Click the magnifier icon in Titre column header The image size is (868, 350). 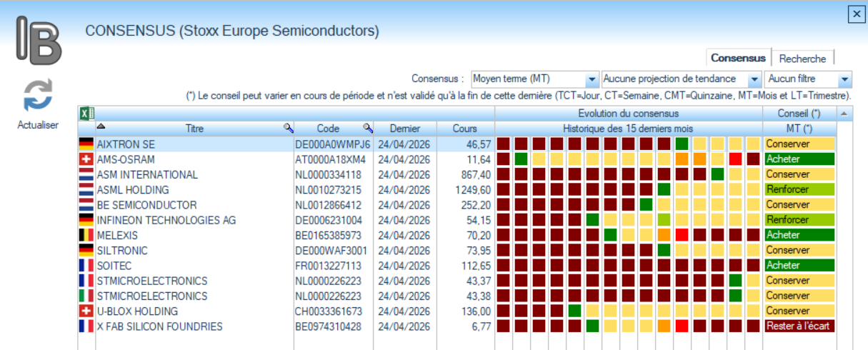coord(288,128)
